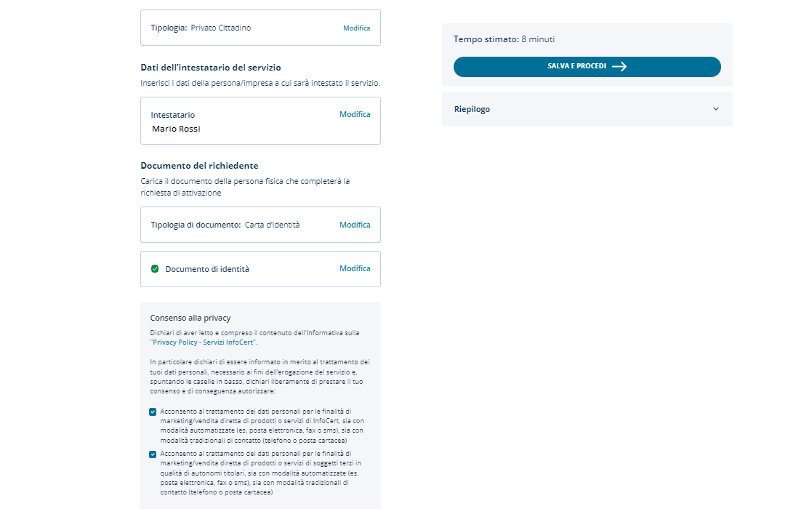Click the Consenso alla privacy heading
This screenshot has height=509, width=812.
190,318
